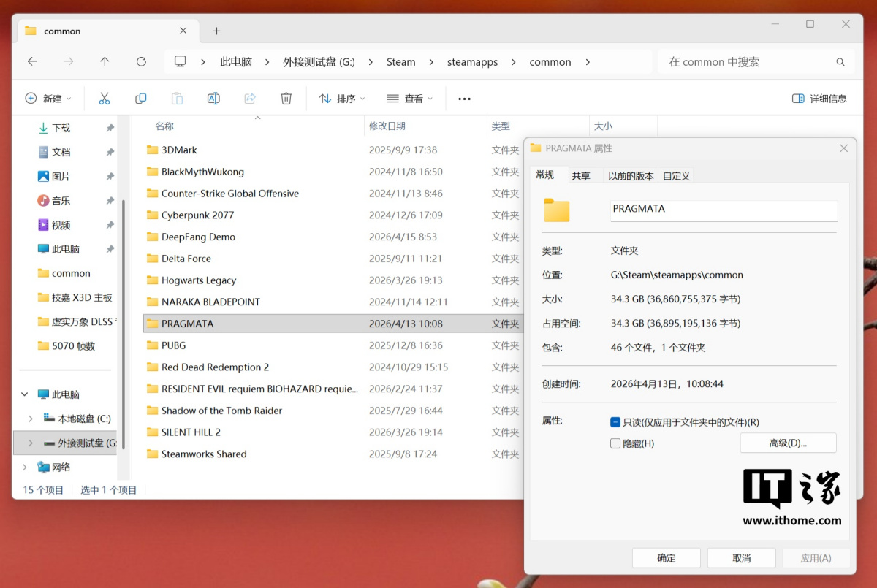Viewport: 877px width, 588px height.
Task: Toggle the 只读 read-only checkbox
Action: click(615, 422)
